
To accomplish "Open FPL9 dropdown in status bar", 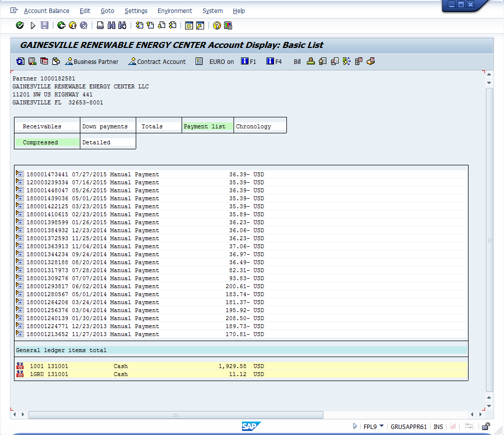I will (x=381, y=426).
